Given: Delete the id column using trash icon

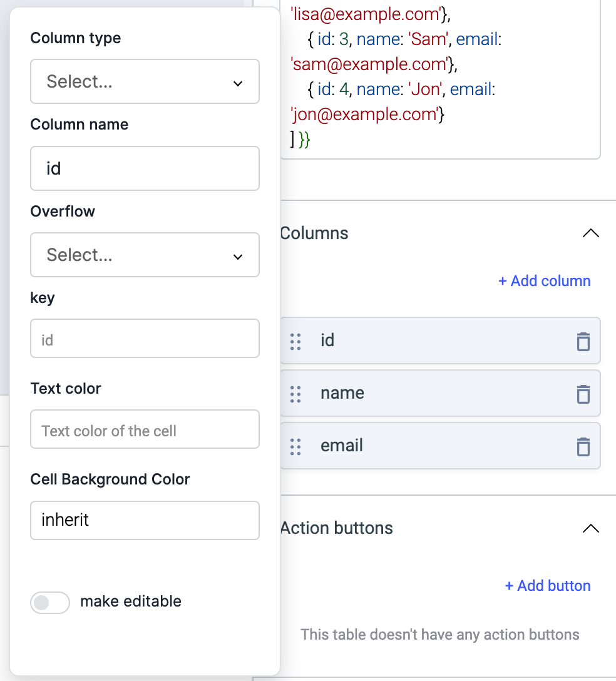Looking at the screenshot, I should click(583, 341).
